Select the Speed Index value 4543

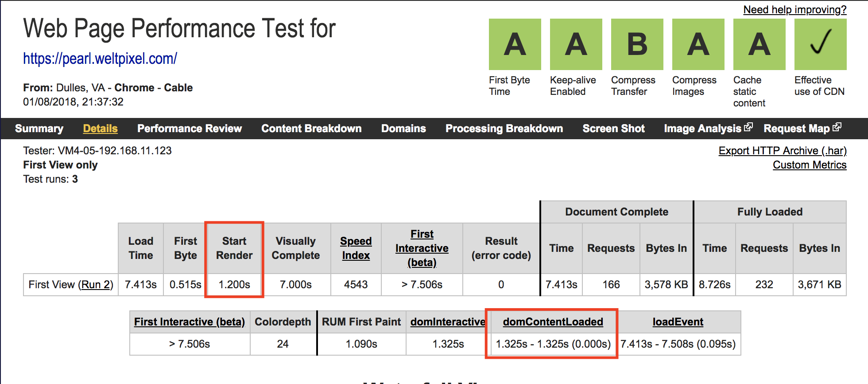(x=356, y=285)
